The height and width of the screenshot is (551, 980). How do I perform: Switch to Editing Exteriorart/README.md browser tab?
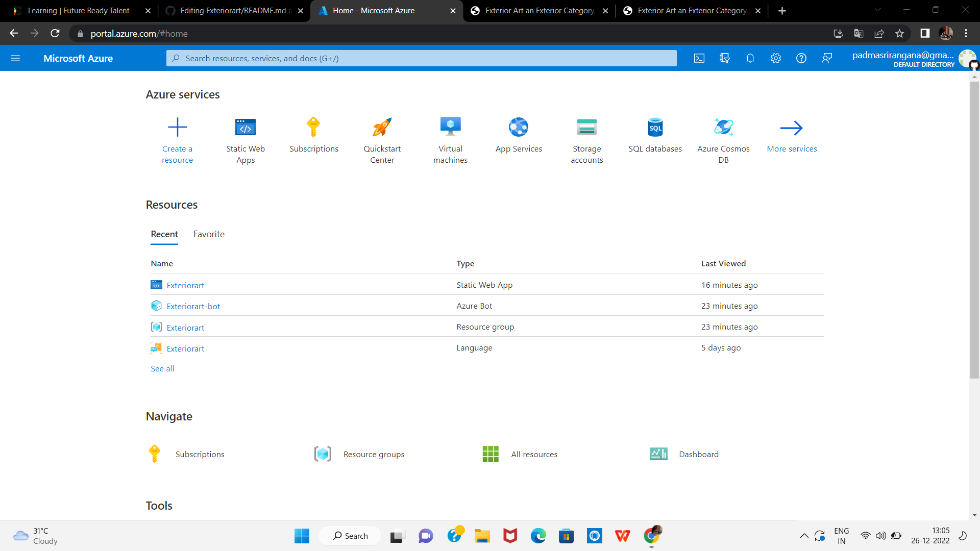pyautogui.click(x=235, y=11)
